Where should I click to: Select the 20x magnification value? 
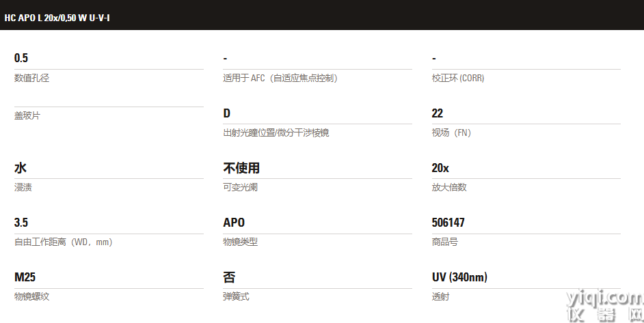pyautogui.click(x=440, y=168)
